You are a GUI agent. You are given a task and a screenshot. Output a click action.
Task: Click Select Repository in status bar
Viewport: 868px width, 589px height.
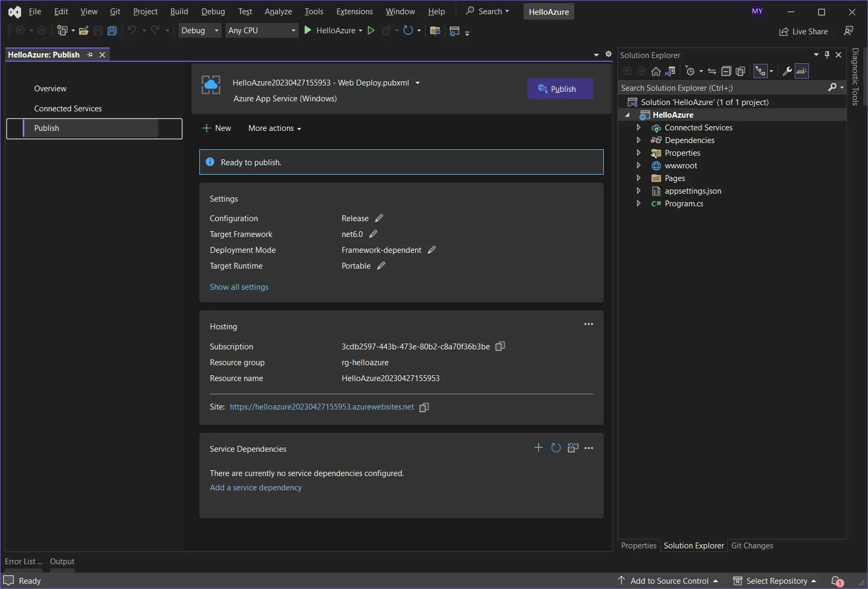[x=775, y=581]
